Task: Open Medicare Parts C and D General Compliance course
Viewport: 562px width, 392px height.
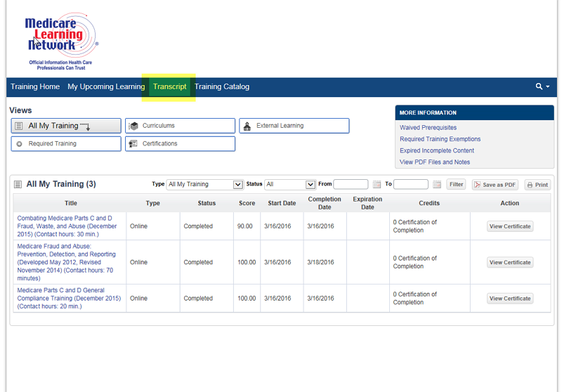Action: tap(69, 298)
